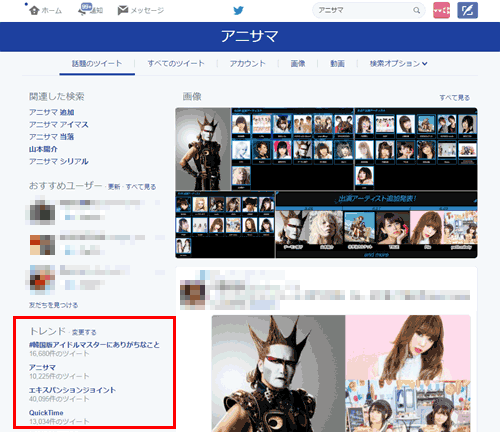
Task: Click 友だちを見つける link
Action: click(x=53, y=305)
